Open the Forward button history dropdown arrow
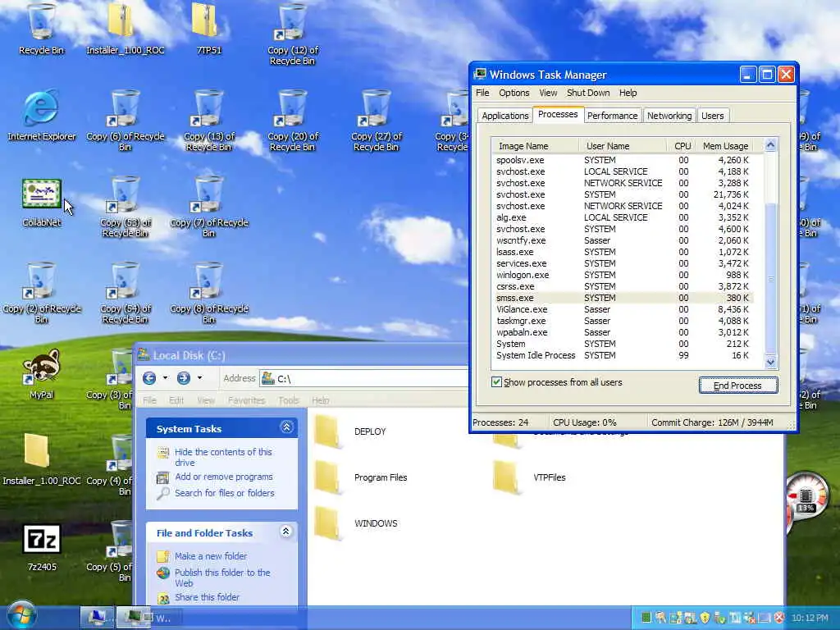This screenshot has height=630, width=840. pos(200,378)
